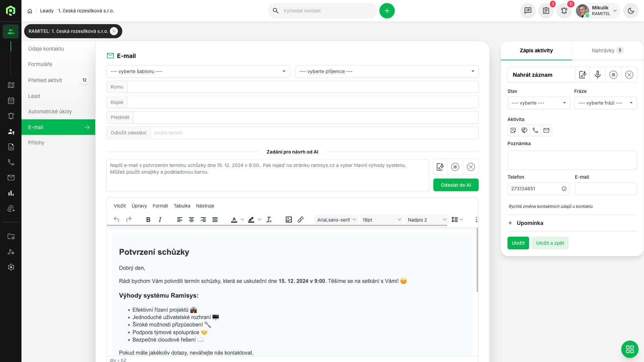The height and width of the screenshot is (362, 644).
Task: Close the RAMITEL contact tab chip
Action: (x=114, y=31)
